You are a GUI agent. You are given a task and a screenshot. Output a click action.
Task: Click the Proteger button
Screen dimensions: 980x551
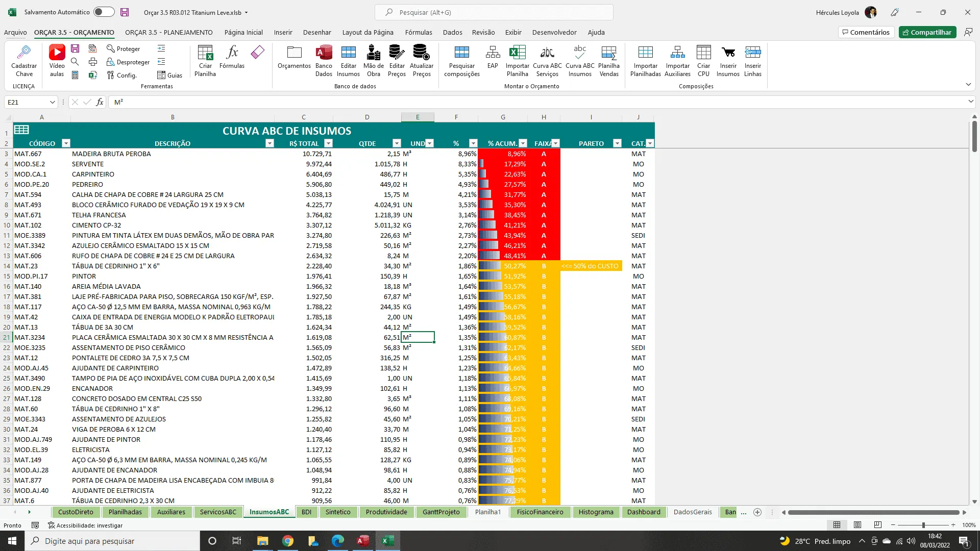[x=123, y=48]
